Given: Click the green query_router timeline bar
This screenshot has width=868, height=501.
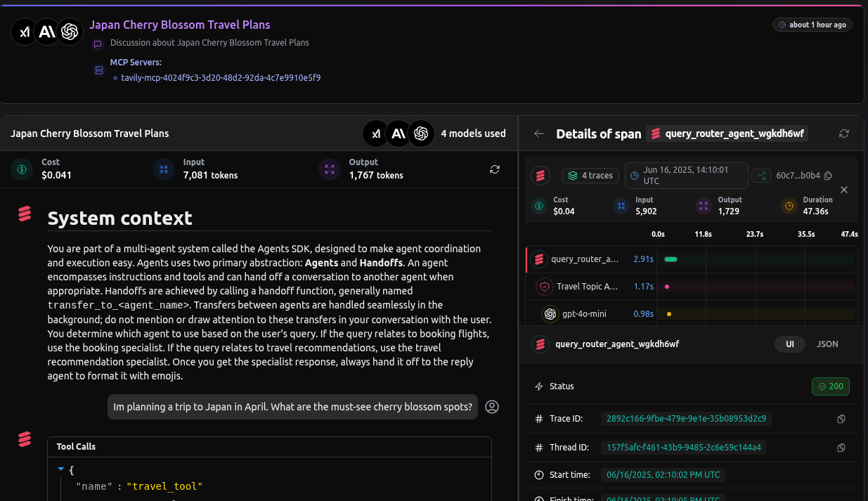Looking at the screenshot, I should pos(671,259).
